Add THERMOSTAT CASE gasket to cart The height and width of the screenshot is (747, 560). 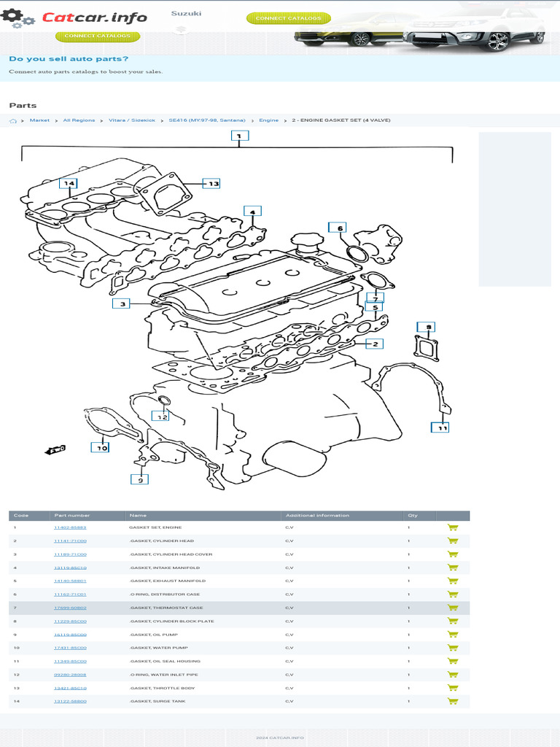point(452,608)
